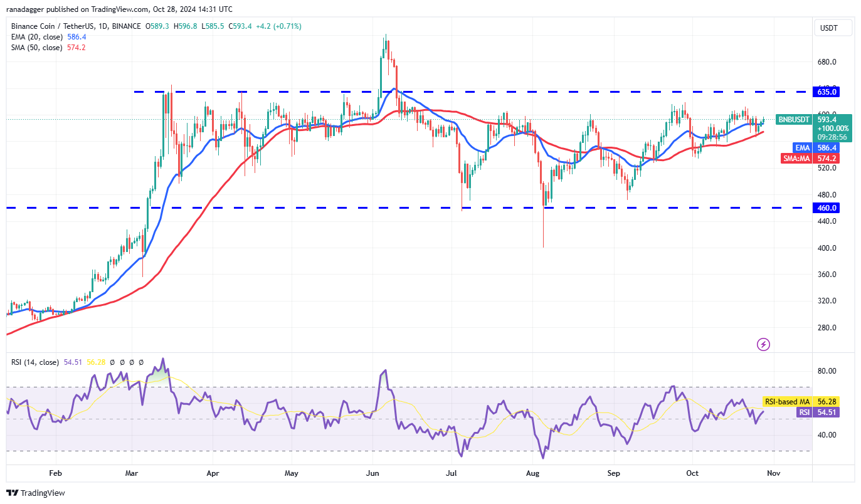
Task: Select the SMA (50, close) indicator legend
Action: pyautogui.click(x=36, y=48)
